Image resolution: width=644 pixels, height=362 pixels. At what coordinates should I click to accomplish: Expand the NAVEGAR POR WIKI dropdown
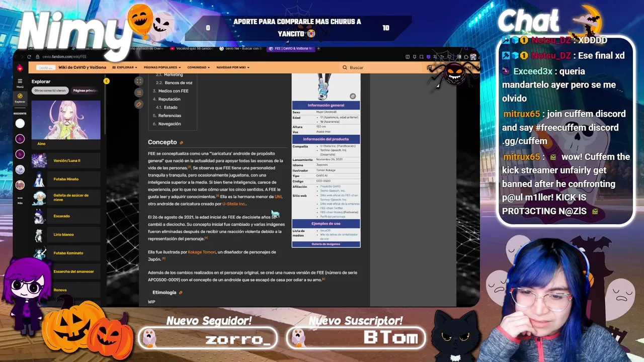click(x=233, y=67)
